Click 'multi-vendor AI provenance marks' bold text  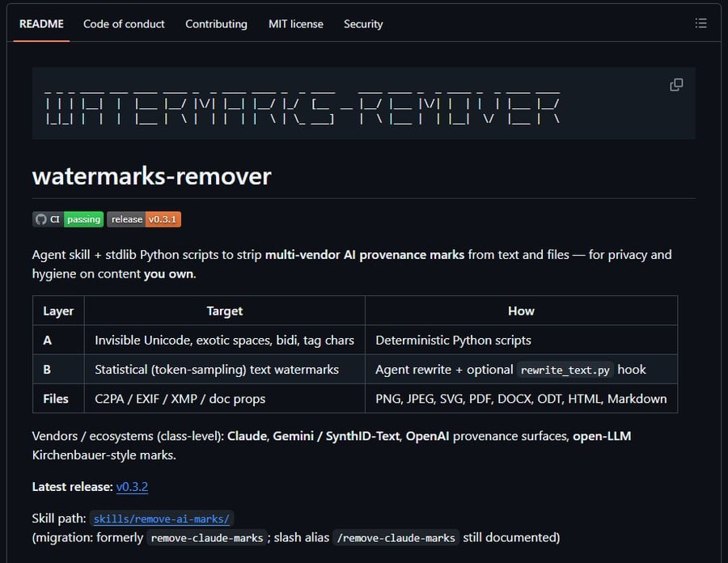pyautogui.click(x=365, y=254)
